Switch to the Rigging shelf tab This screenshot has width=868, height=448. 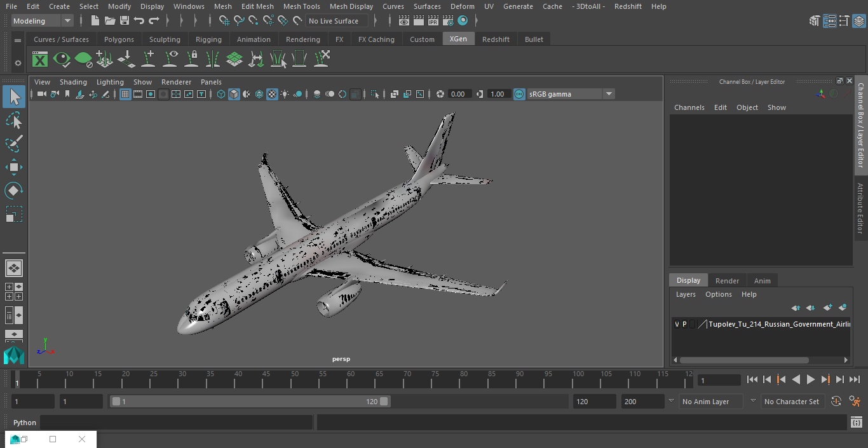pyautogui.click(x=208, y=39)
